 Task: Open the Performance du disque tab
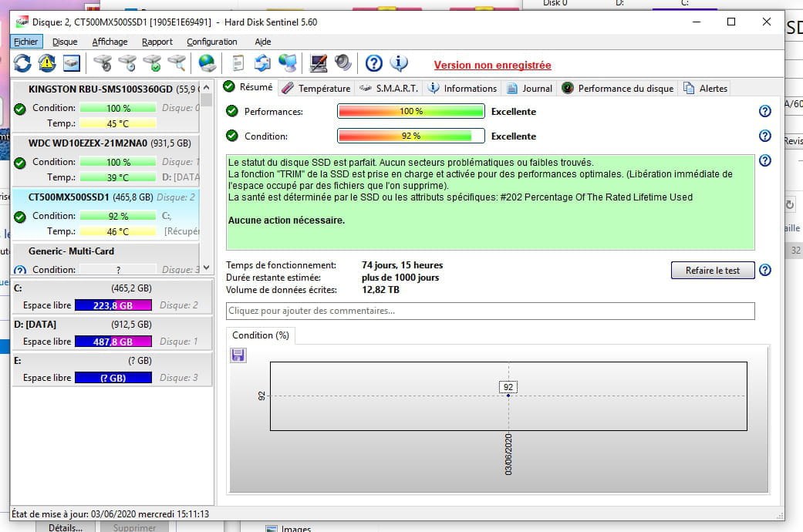point(618,88)
